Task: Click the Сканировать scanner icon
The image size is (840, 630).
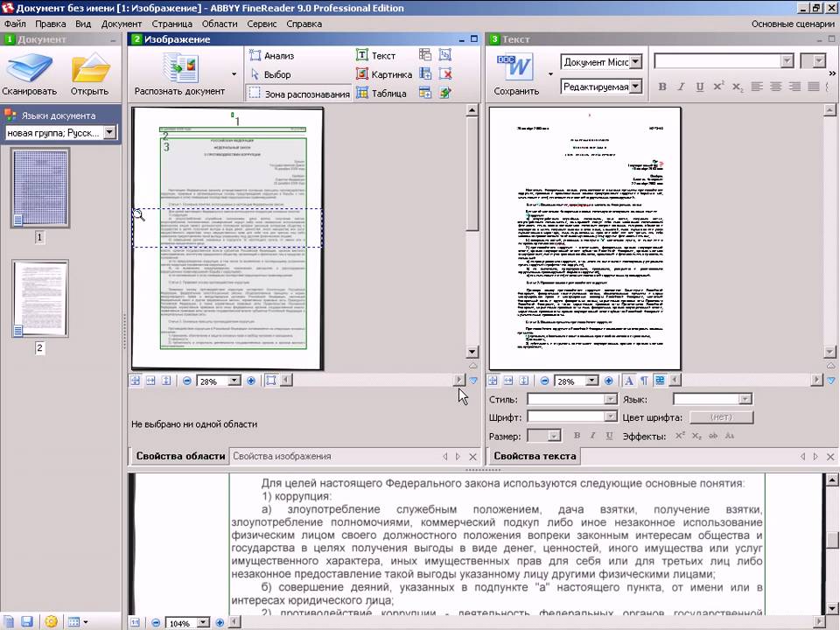Action: pos(30,67)
